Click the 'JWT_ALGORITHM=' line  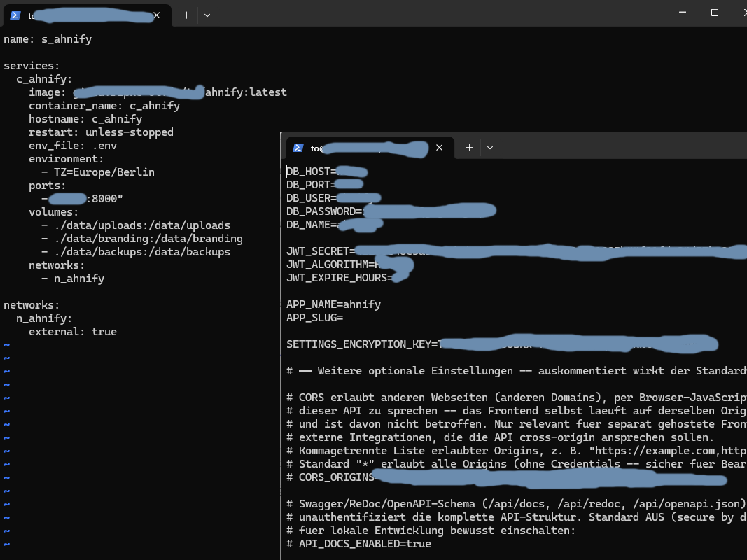coord(349,265)
